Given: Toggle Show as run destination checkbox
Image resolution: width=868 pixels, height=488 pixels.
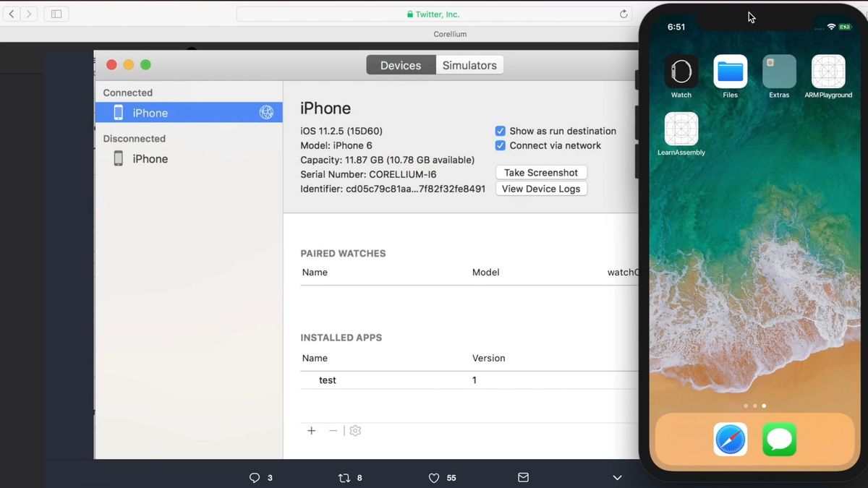Looking at the screenshot, I should 500,131.
